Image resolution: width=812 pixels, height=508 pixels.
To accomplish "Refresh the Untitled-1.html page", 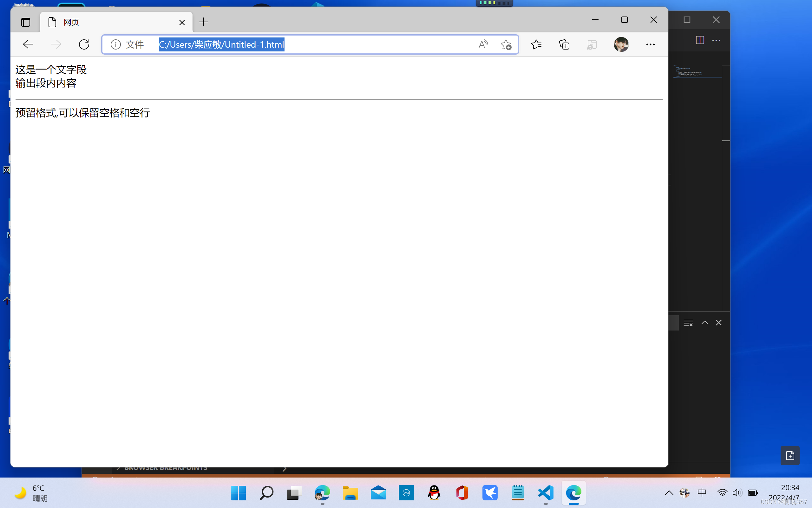I will pyautogui.click(x=84, y=44).
